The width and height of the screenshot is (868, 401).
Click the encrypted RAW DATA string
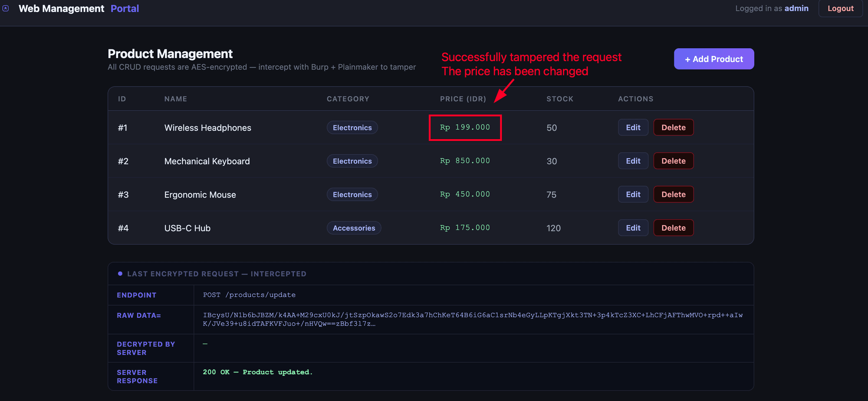tap(472, 319)
